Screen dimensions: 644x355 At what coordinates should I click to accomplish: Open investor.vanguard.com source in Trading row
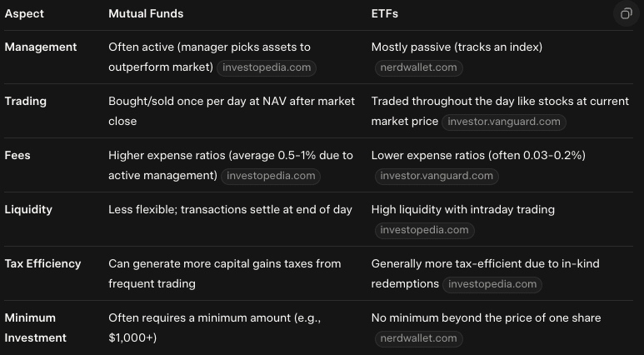coord(504,122)
